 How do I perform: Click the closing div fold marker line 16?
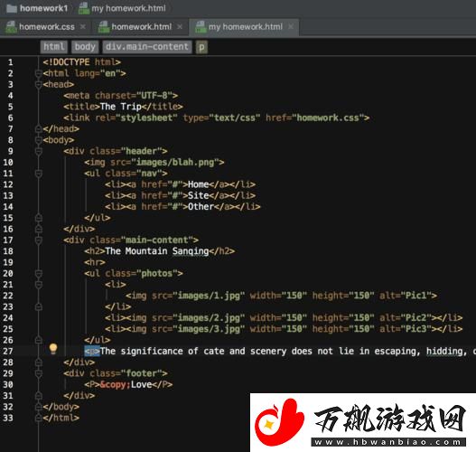pos(39,229)
